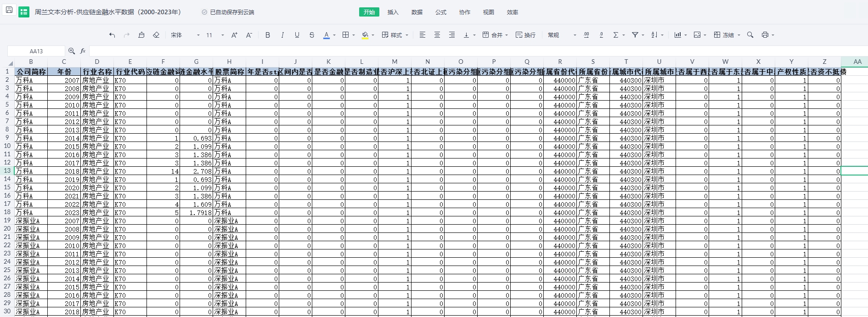Select column G header
The height and width of the screenshot is (317, 868).
coord(196,62)
